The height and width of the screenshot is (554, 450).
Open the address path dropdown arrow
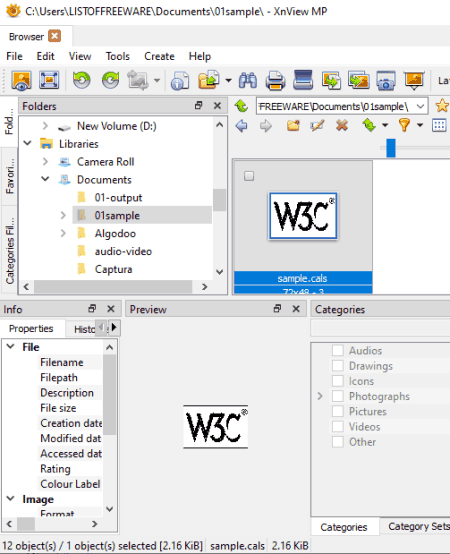(x=420, y=106)
